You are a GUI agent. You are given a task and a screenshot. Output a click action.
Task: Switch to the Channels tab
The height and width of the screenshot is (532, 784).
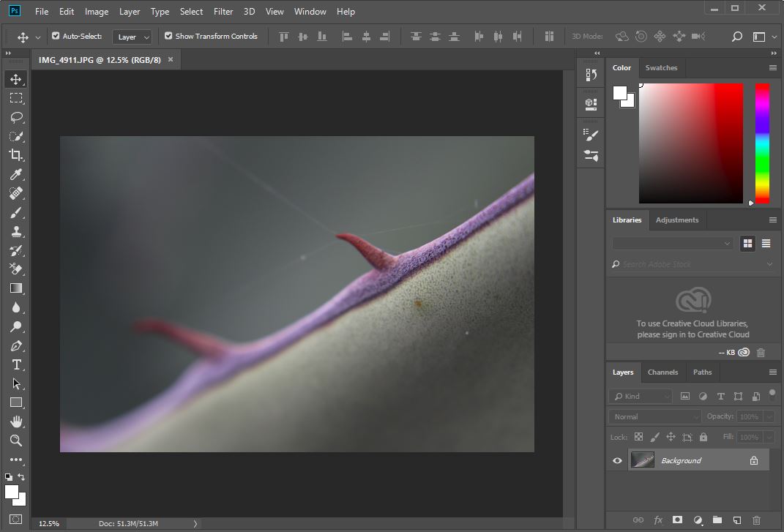(x=662, y=372)
